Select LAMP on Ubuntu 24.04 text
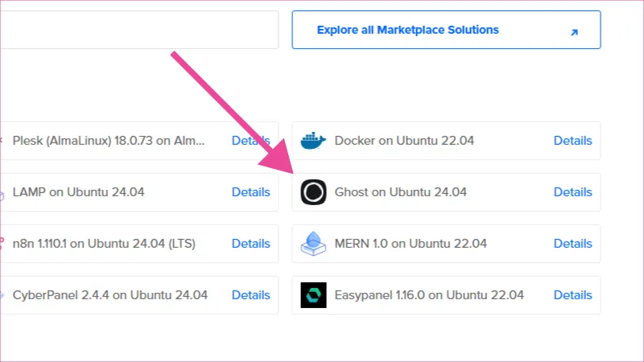Image resolution: width=644 pixels, height=362 pixels. pos(78,192)
